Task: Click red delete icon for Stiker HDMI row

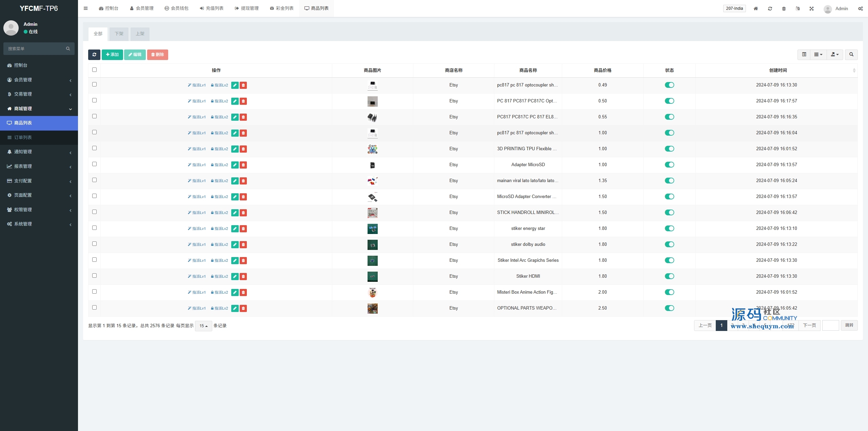Action: 243,276
